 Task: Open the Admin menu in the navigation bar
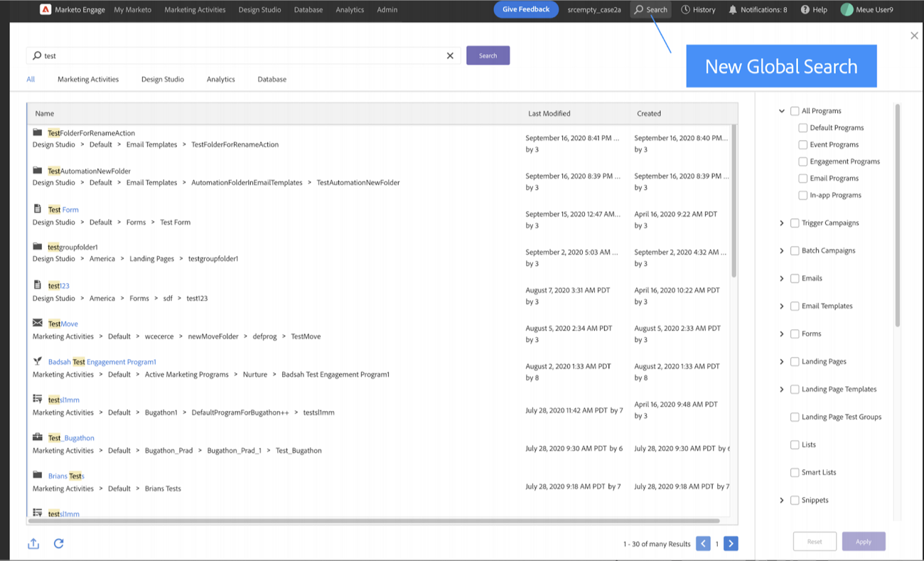[x=387, y=9]
